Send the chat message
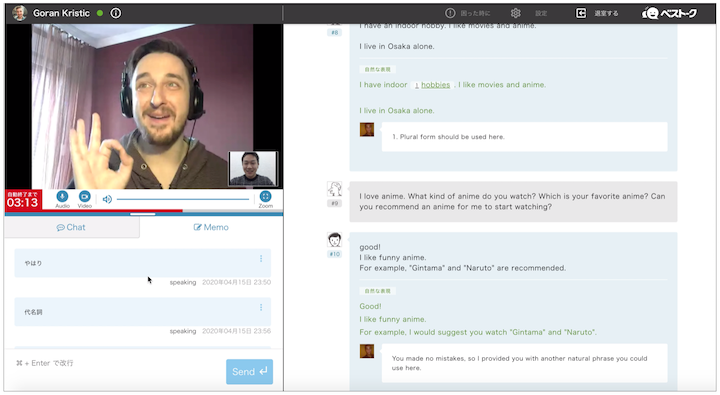The height and width of the screenshot is (395, 720). coord(249,372)
